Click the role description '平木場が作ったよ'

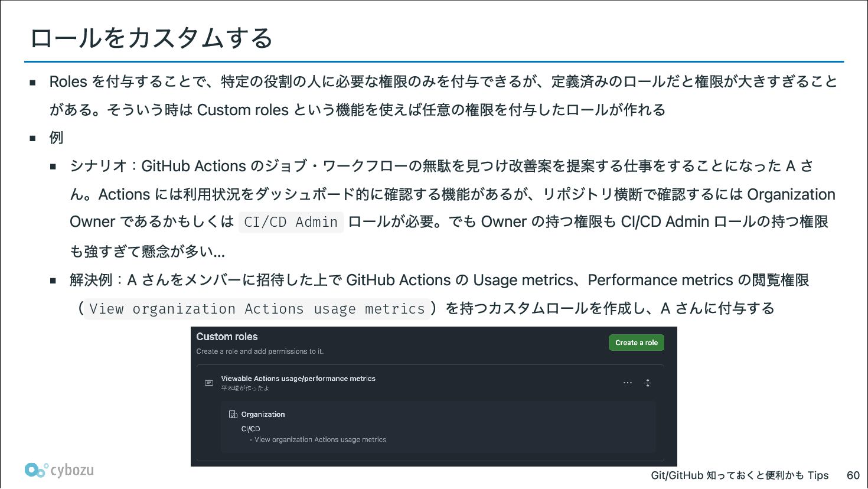pos(245,388)
